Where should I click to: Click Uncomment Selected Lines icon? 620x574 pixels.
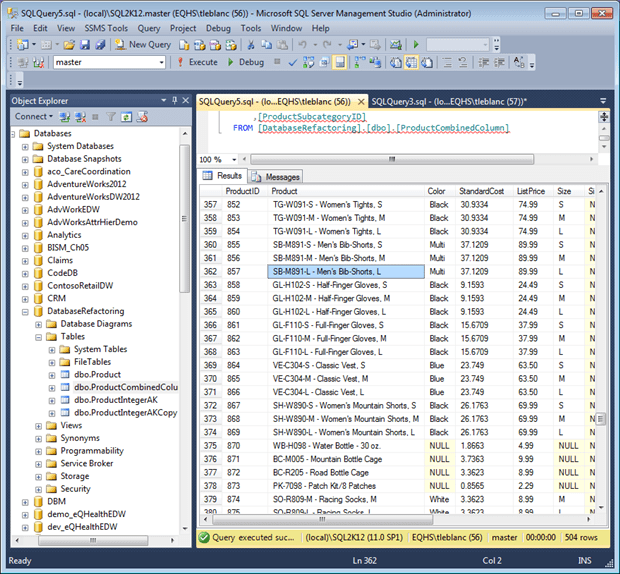click(x=463, y=62)
